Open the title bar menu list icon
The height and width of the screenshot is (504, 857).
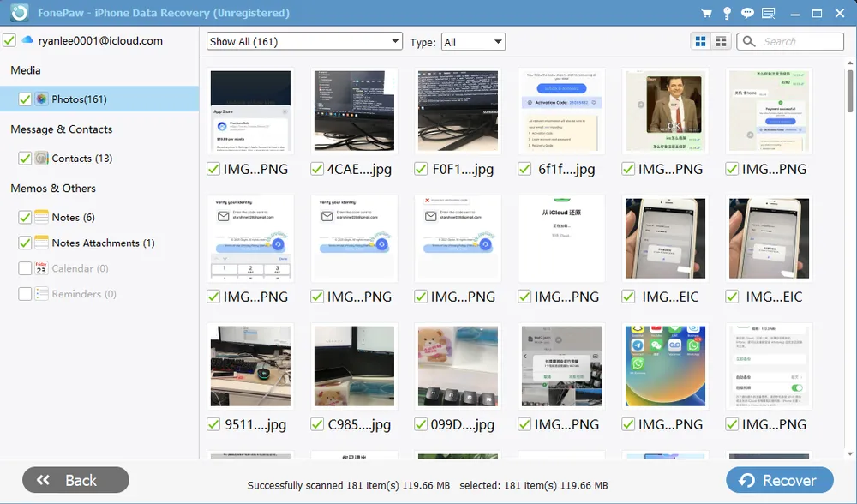[769, 13]
